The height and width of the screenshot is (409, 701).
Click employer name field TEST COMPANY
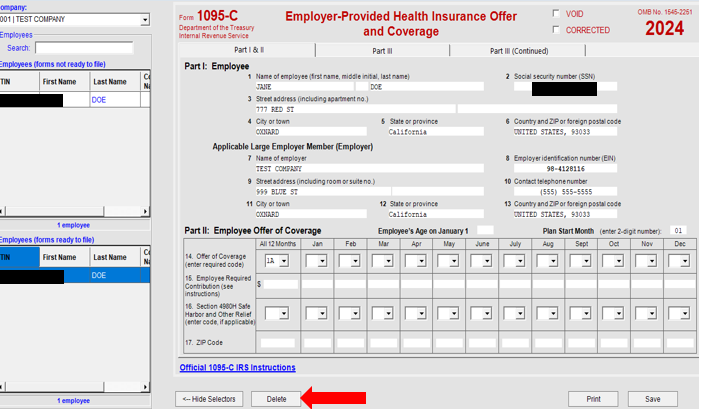coord(369,169)
